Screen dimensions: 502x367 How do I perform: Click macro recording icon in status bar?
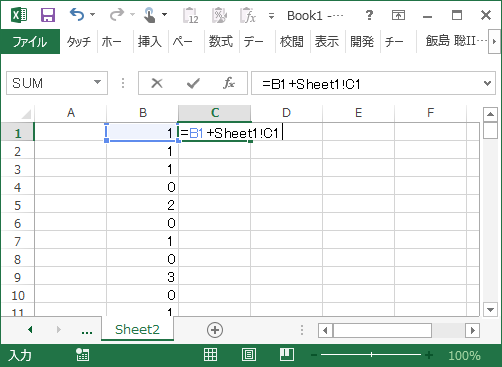[x=82, y=355]
